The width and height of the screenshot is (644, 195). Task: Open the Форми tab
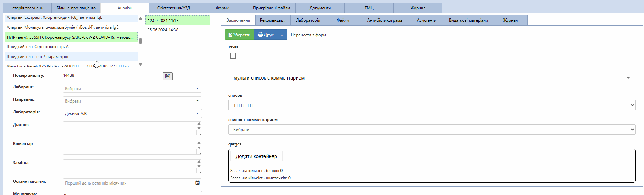tap(223, 8)
